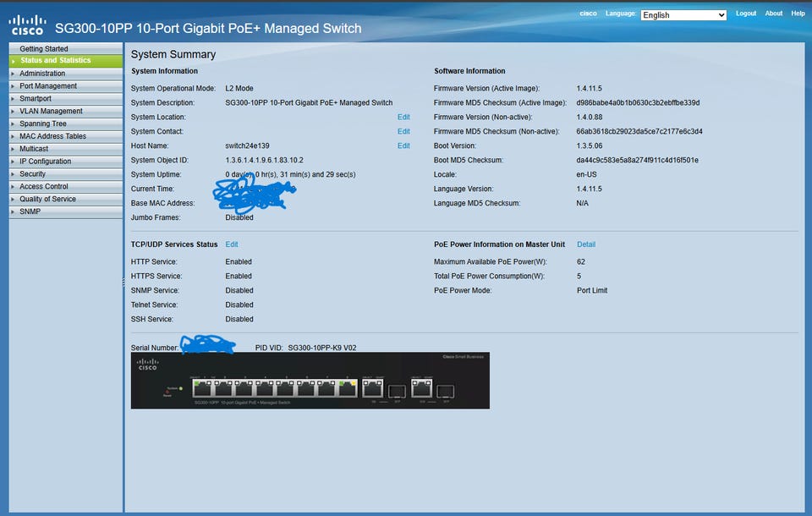
Task: Click the SSH Service Disabled value
Action: pos(239,320)
